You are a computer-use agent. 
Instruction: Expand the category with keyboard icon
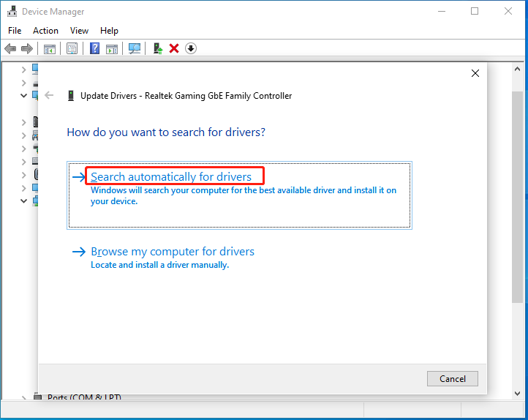pyautogui.click(x=23, y=162)
